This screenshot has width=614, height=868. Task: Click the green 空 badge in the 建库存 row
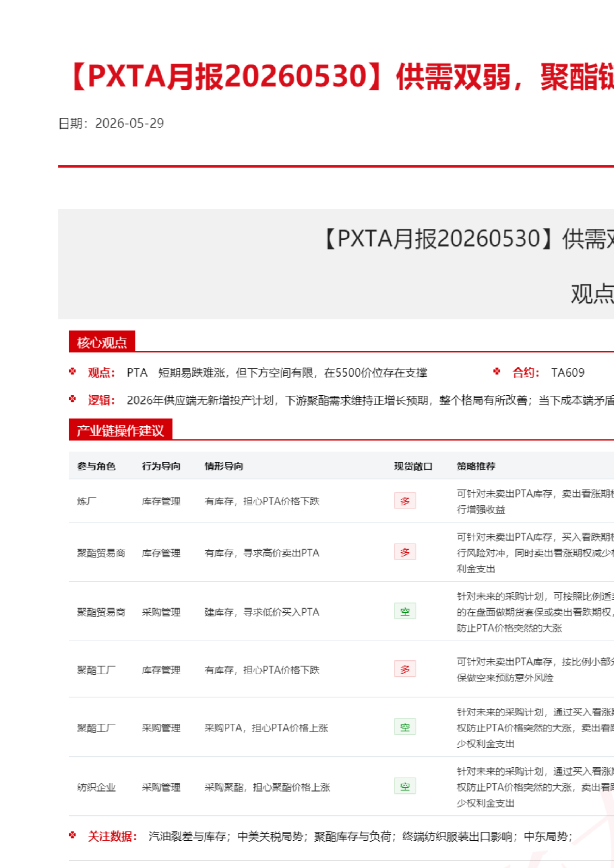coord(405,611)
